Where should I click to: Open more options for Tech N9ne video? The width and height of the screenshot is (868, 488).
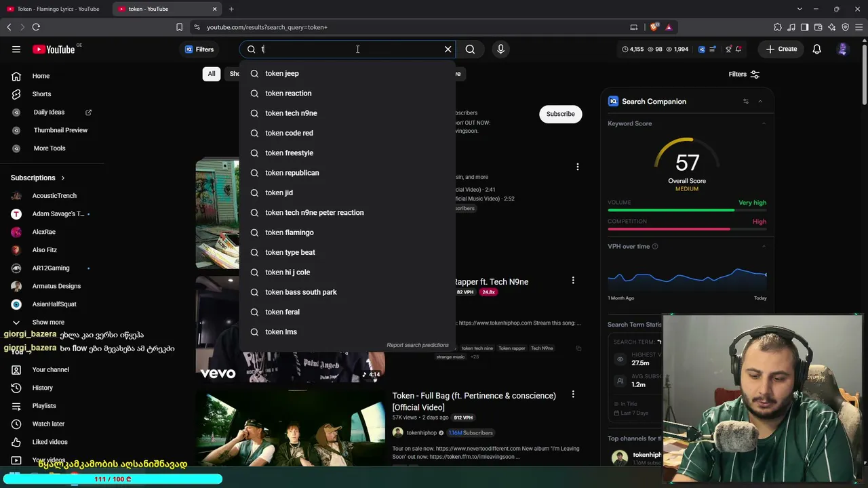(573, 281)
